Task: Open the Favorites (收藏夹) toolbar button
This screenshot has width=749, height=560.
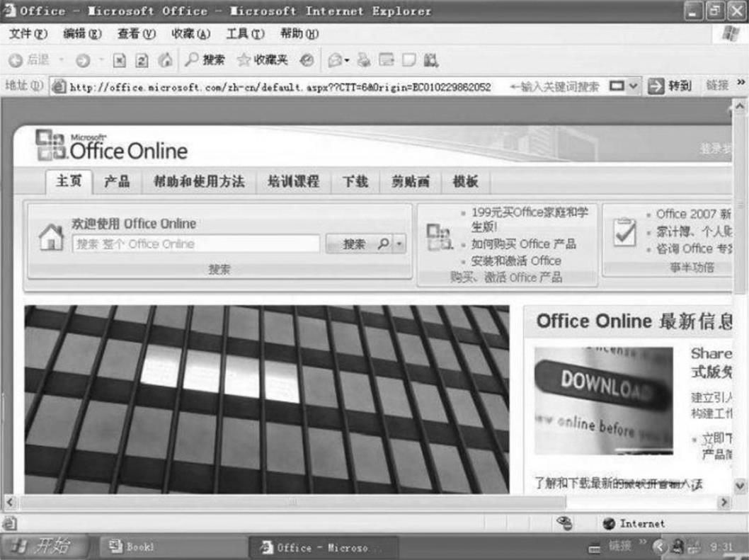Action: click(x=263, y=59)
